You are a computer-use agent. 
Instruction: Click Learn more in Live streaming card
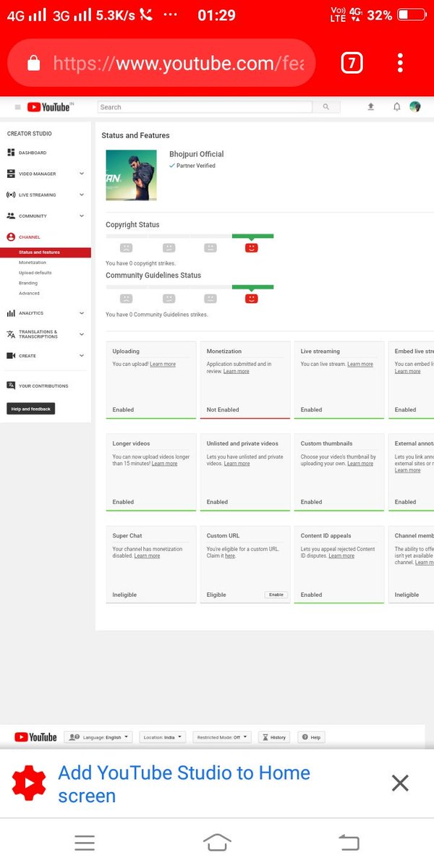point(360,364)
